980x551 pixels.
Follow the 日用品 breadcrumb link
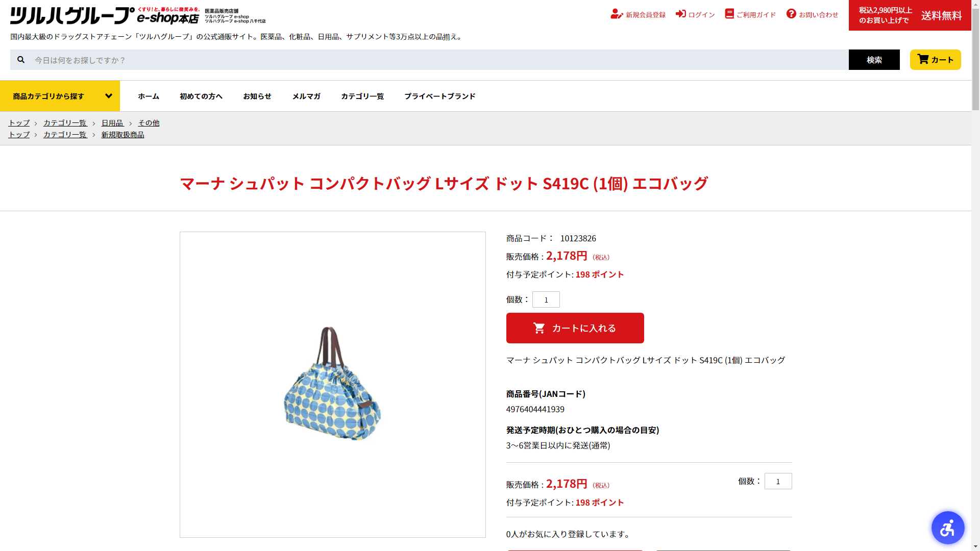tap(112, 123)
